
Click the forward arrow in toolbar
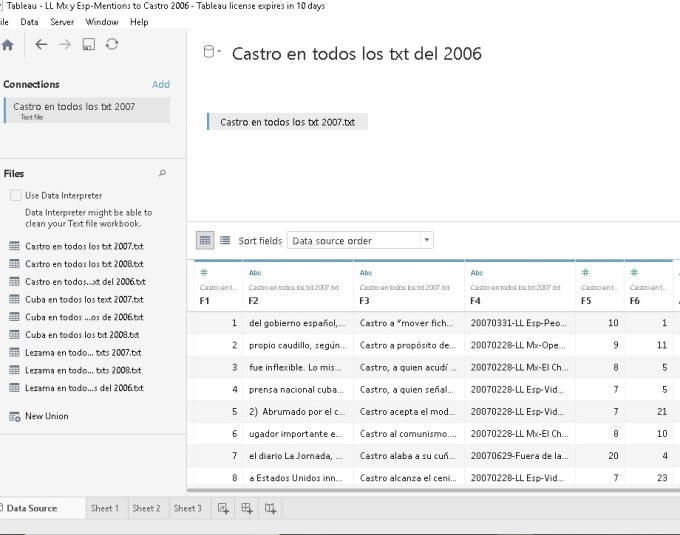point(65,44)
